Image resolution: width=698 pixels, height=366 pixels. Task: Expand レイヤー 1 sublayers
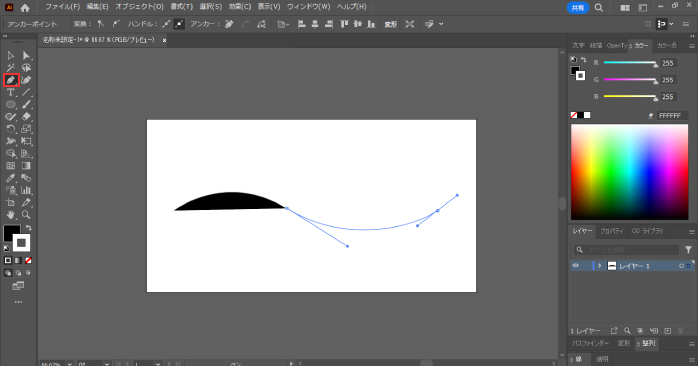pos(600,266)
